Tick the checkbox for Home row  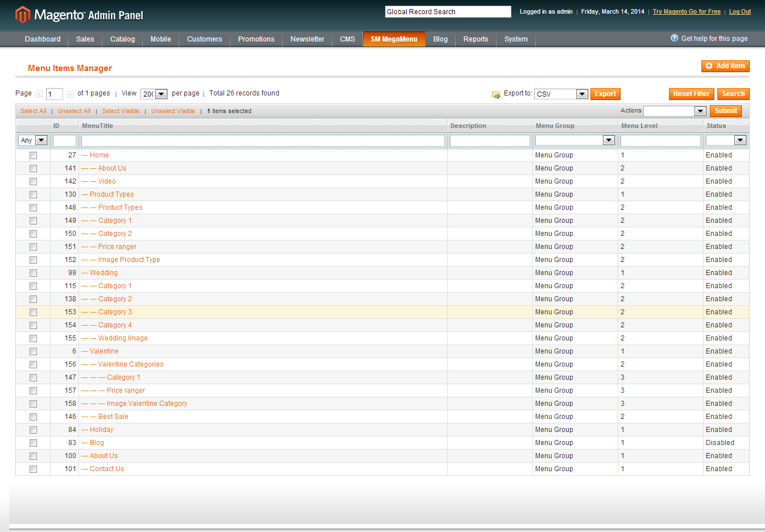33,155
